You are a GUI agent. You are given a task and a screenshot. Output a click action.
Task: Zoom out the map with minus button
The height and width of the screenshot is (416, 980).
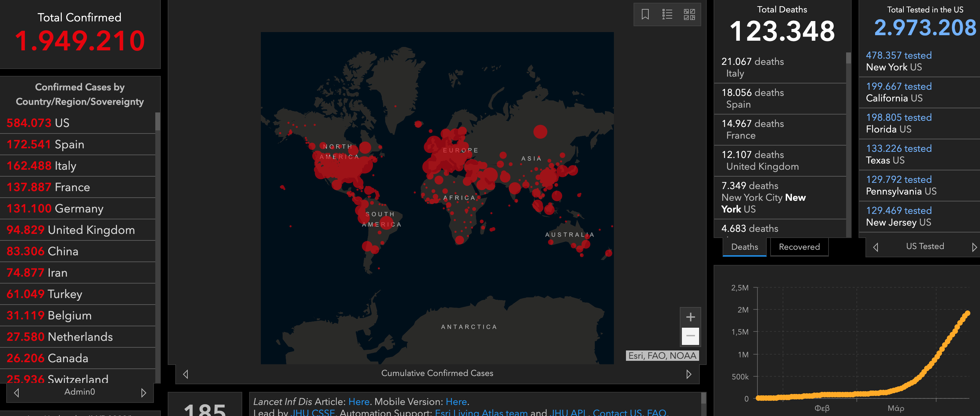pos(690,336)
